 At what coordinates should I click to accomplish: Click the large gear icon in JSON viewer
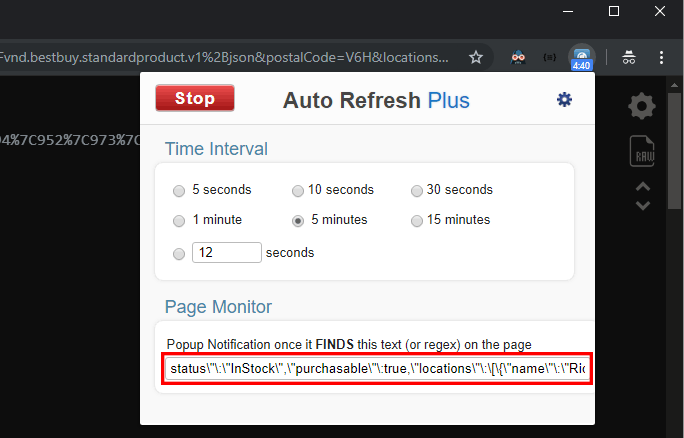point(642,106)
